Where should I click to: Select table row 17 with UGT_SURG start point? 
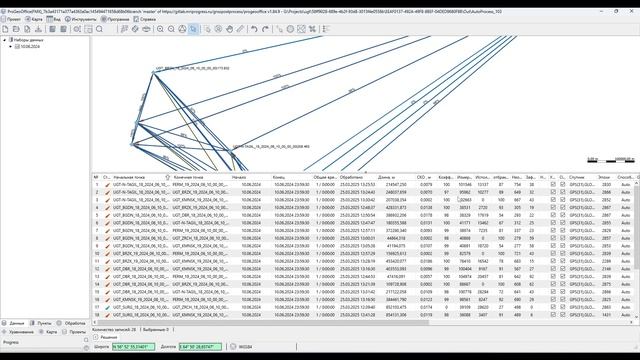tap(363, 307)
